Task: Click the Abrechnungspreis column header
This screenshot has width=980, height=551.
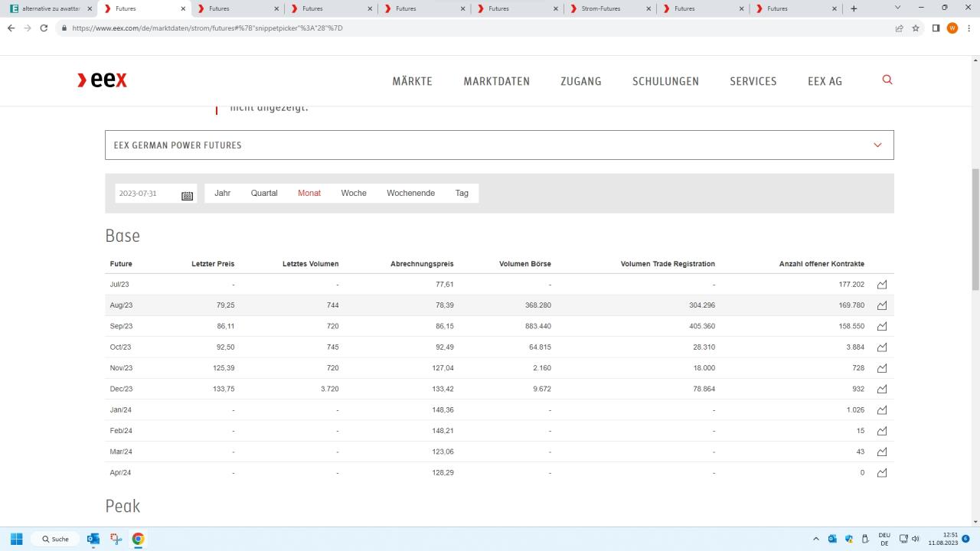Action: pos(422,264)
